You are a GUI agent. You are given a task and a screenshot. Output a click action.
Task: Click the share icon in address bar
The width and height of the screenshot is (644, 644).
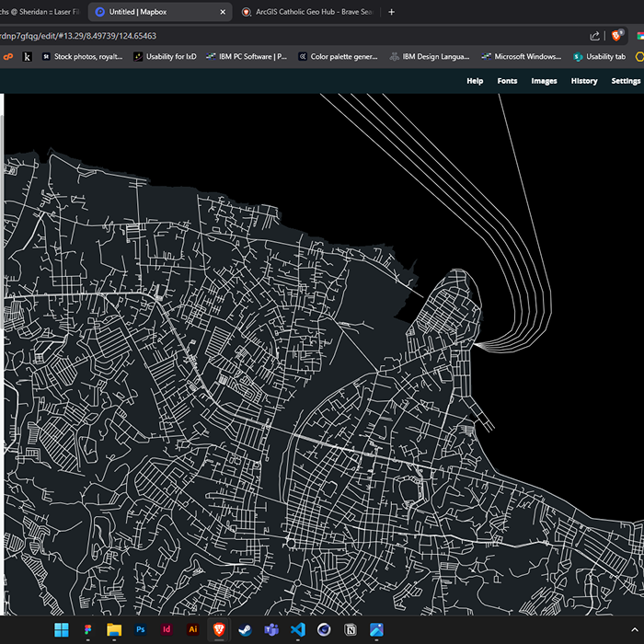tap(594, 36)
